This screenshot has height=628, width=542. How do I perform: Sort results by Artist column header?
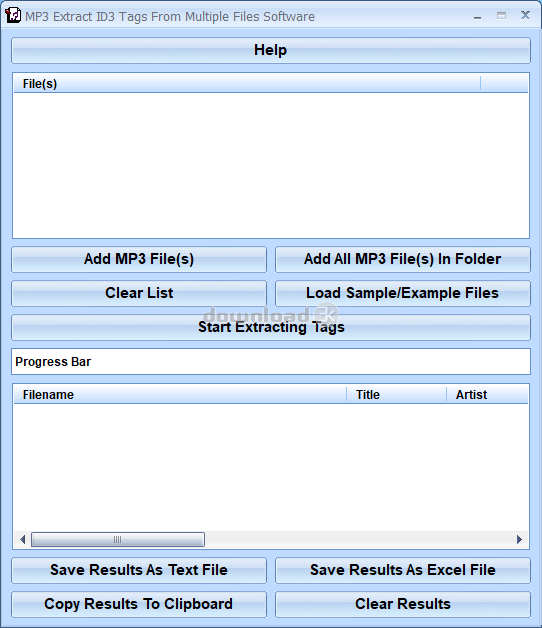pos(488,395)
